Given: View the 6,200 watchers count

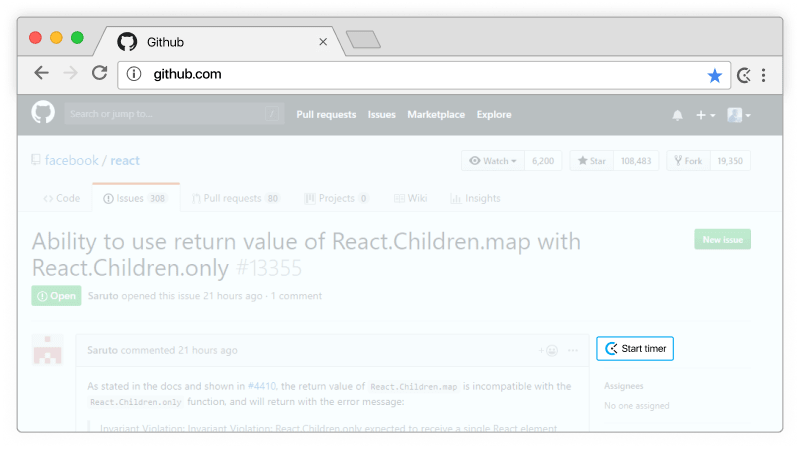Looking at the screenshot, I should (543, 161).
